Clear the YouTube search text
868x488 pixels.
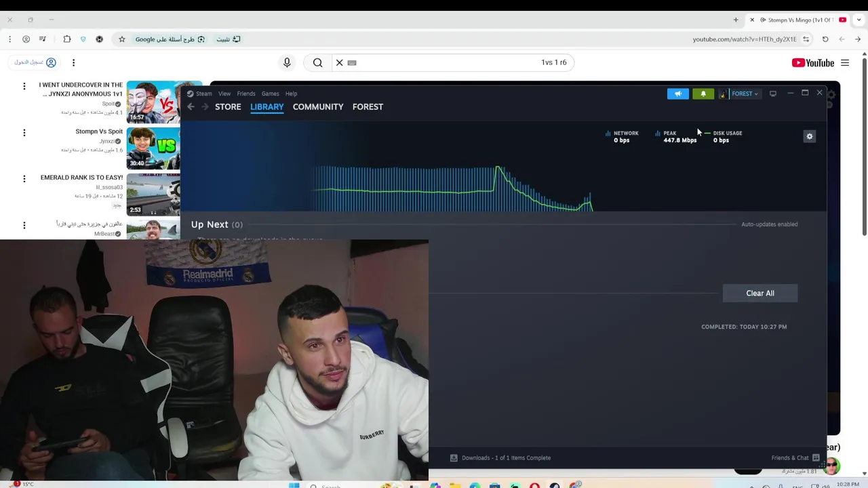click(340, 62)
